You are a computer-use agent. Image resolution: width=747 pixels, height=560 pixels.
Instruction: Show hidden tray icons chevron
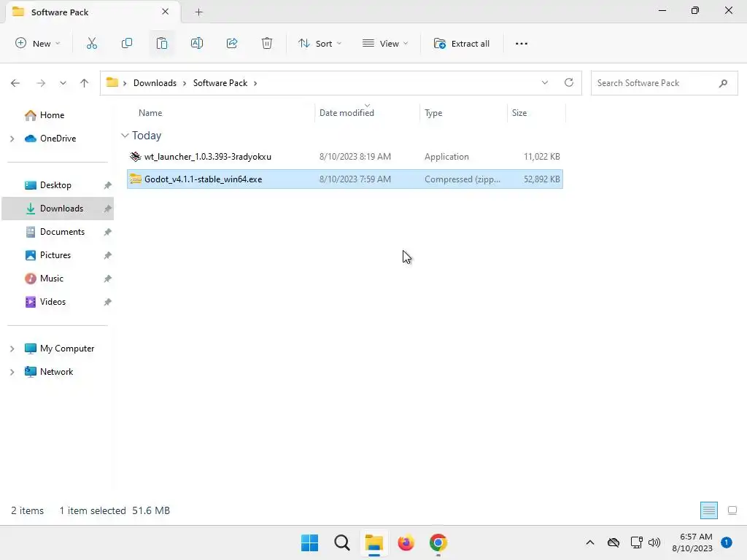pos(589,542)
